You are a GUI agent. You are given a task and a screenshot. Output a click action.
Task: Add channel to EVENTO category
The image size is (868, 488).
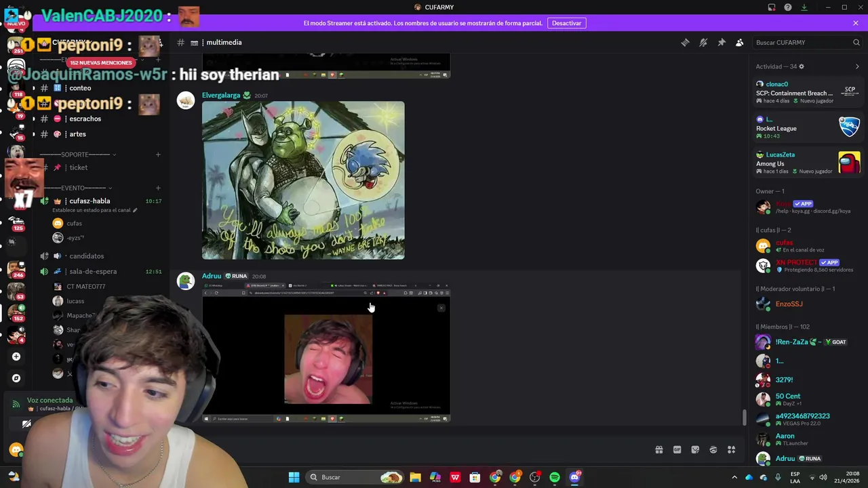pyautogui.click(x=158, y=188)
